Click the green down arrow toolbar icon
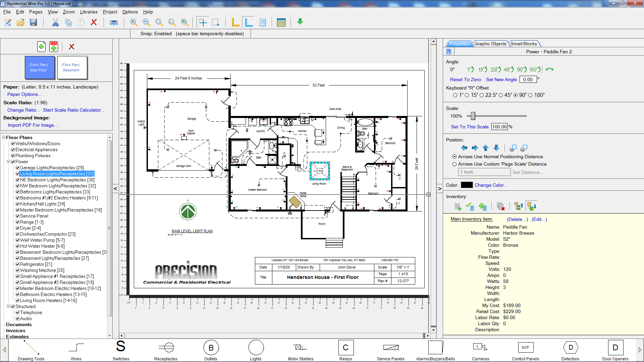The image size is (644, 362). 300,22
